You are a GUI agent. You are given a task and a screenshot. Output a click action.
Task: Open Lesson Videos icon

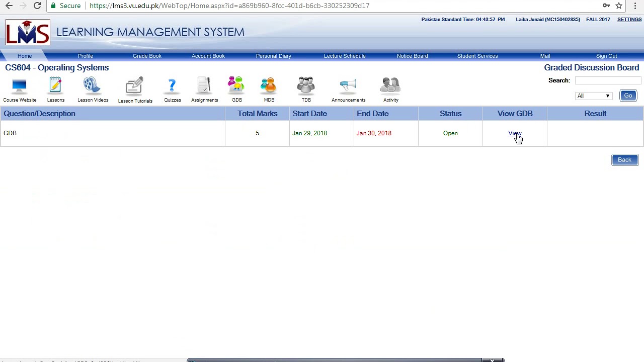[x=92, y=86]
